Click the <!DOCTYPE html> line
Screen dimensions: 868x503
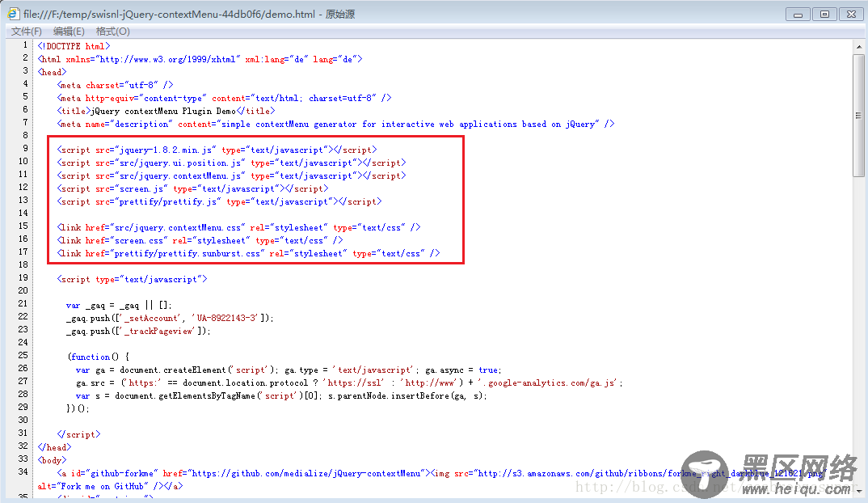click(x=74, y=47)
